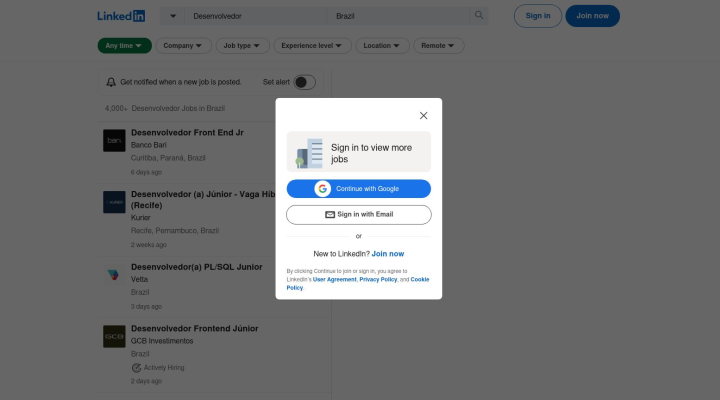Expand the Any time filter
The width and height of the screenshot is (720, 400).
(124, 45)
